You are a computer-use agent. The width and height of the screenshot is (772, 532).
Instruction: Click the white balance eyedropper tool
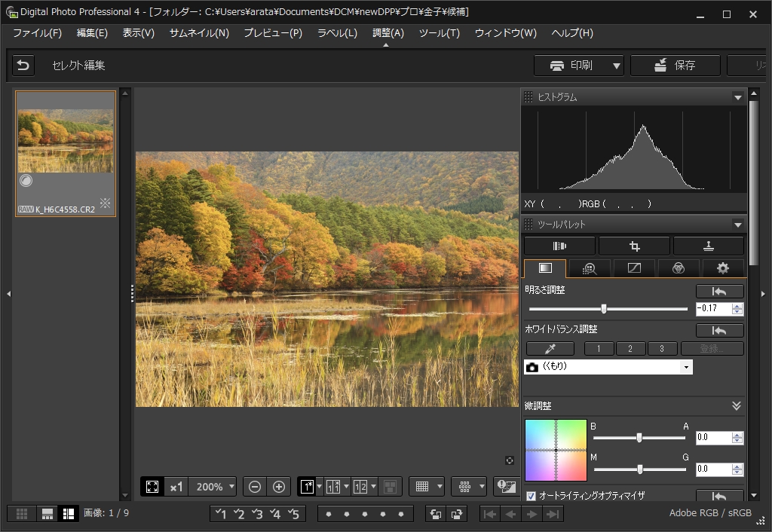[x=550, y=348]
